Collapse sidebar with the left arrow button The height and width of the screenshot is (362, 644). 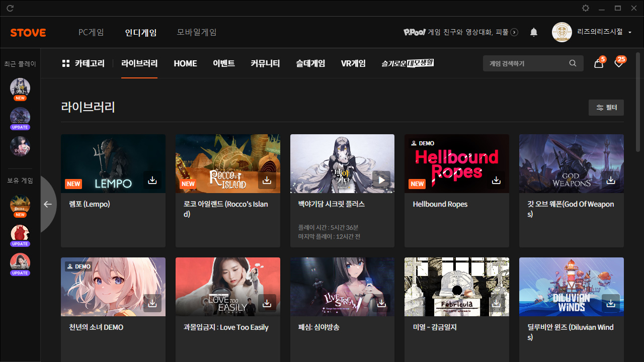click(x=48, y=204)
